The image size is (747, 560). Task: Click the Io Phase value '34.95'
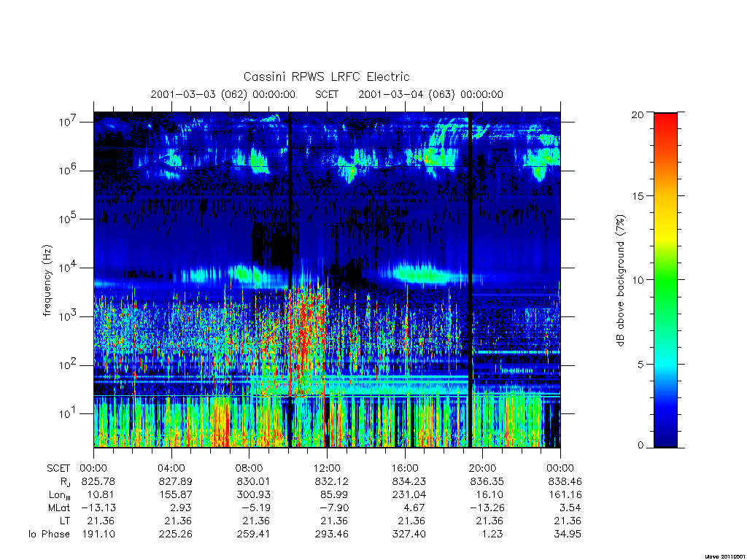pyautogui.click(x=568, y=534)
